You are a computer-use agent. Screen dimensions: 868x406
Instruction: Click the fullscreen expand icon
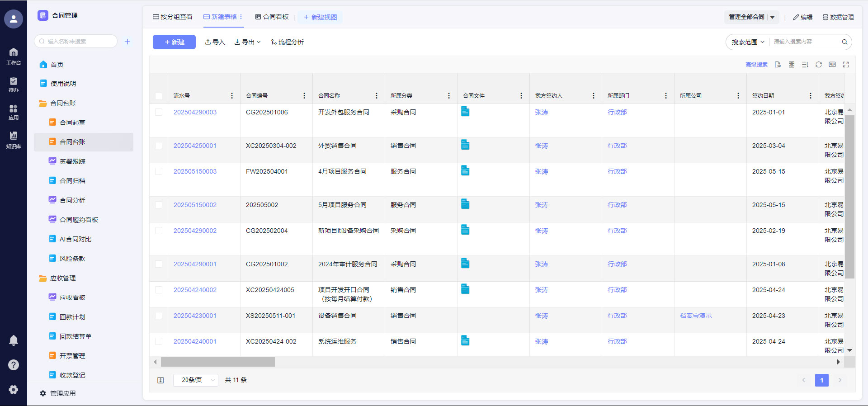pyautogui.click(x=845, y=65)
